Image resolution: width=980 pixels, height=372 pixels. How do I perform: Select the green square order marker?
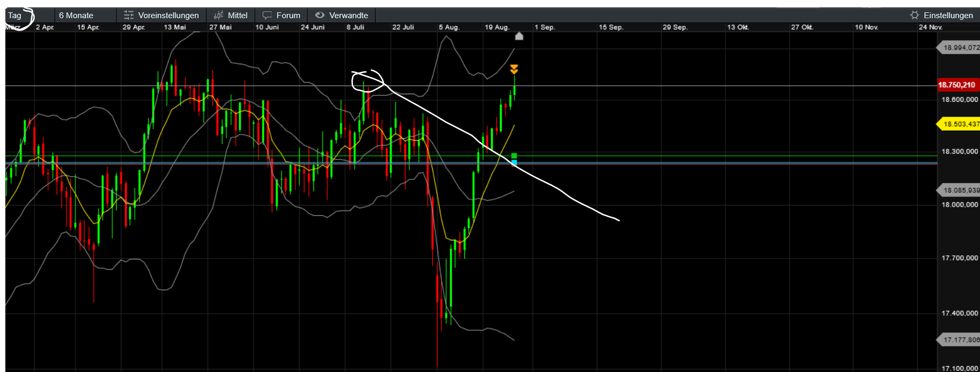click(514, 156)
